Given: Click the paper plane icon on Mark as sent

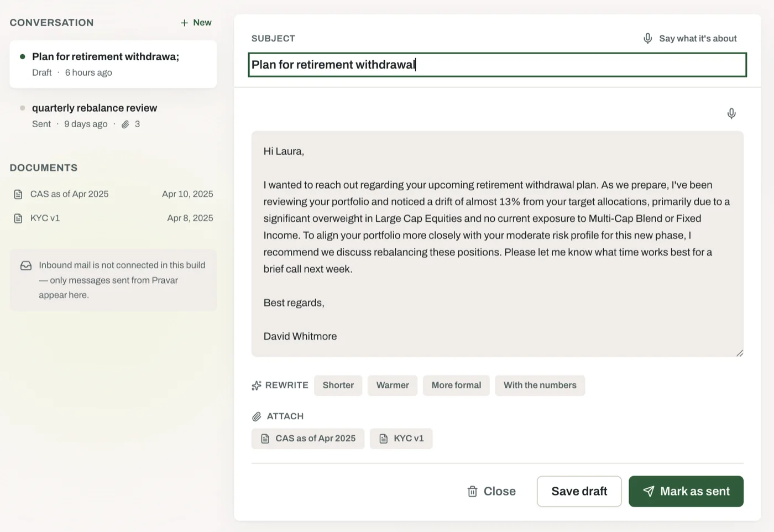Looking at the screenshot, I should pos(649,491).
